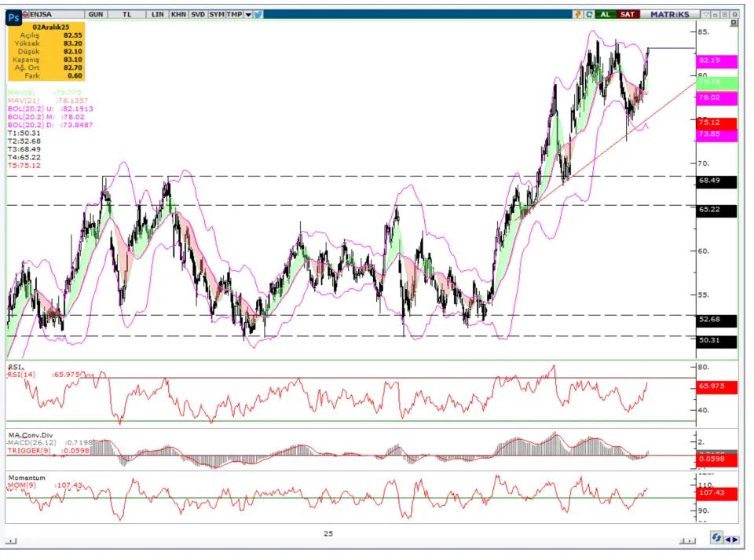The height and width of the screenshot is (560, 754).
Task: Click the MATRiKS logo button
Action: click(669, 14)
